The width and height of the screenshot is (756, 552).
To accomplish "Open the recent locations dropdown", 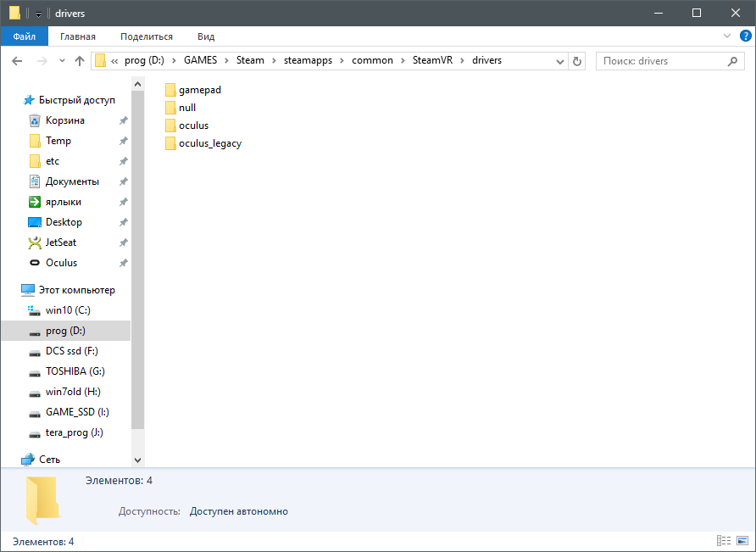I will coord(62,61).
